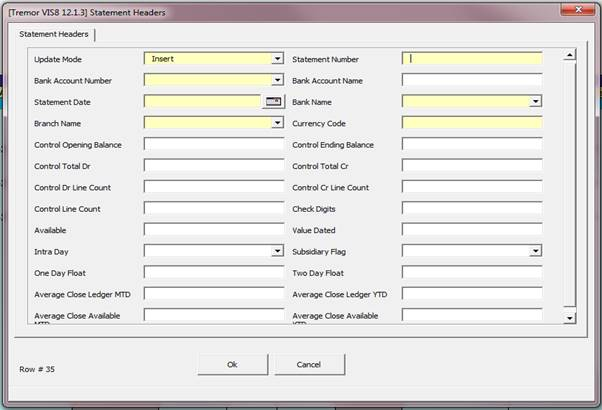Click the Value Dated input field
The height and width of the screenshot is (410, 602).
click(x=472, y=230)
